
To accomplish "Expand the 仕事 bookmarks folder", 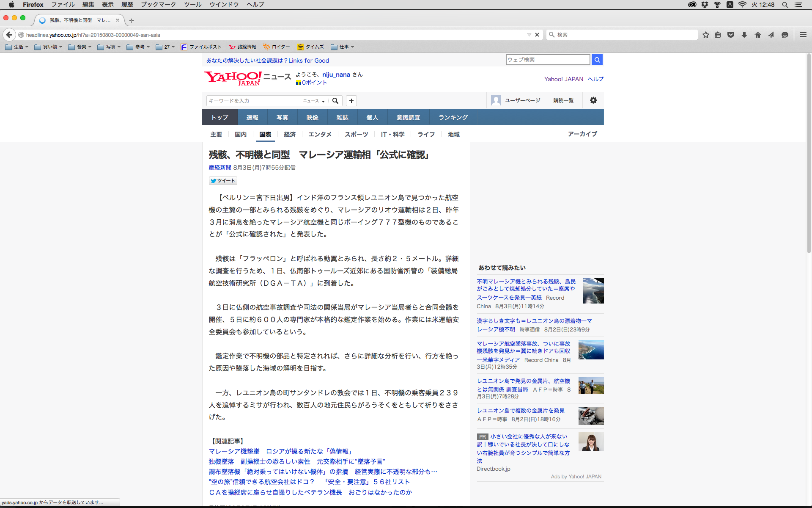I will pos(343,47).
